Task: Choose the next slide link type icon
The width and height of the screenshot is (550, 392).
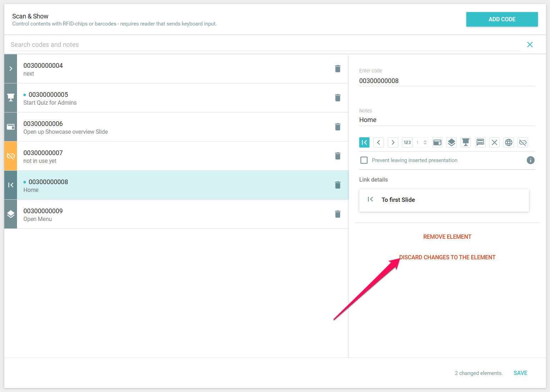Action: (393, 142)
